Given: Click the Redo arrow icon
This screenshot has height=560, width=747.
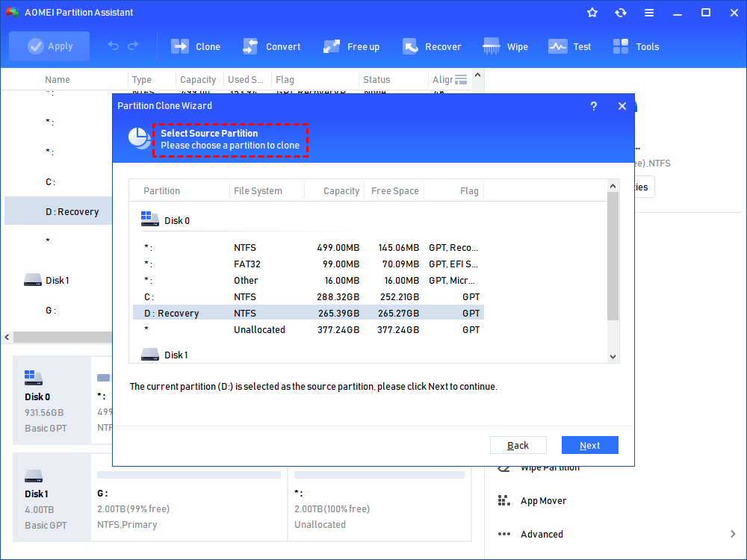Looking at the screenshot, I should point(134,46).
